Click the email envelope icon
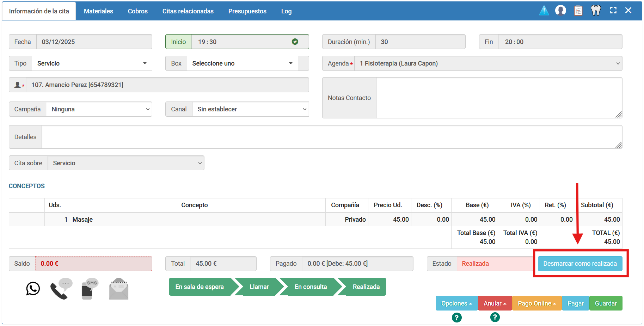The image size is (644, 326). [x=119, y=289]
